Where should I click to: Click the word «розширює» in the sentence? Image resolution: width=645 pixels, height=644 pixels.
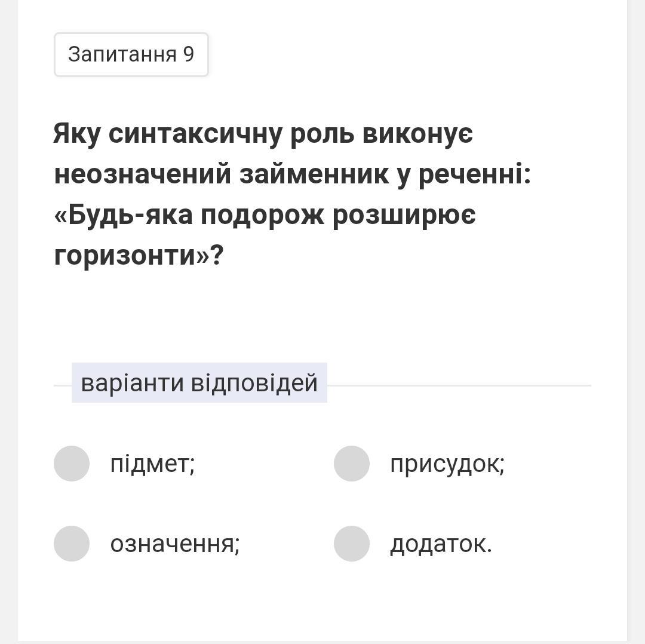(404, 215)
